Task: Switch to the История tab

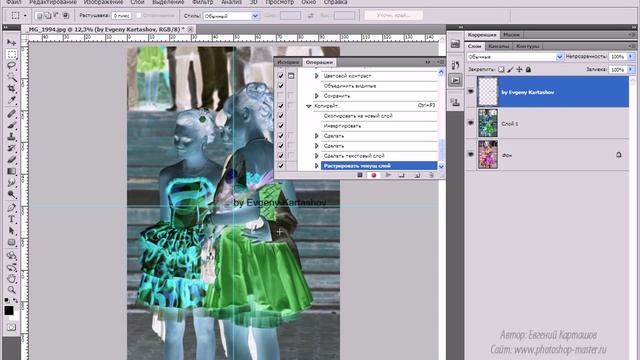Action: click(x=288, y=62)
